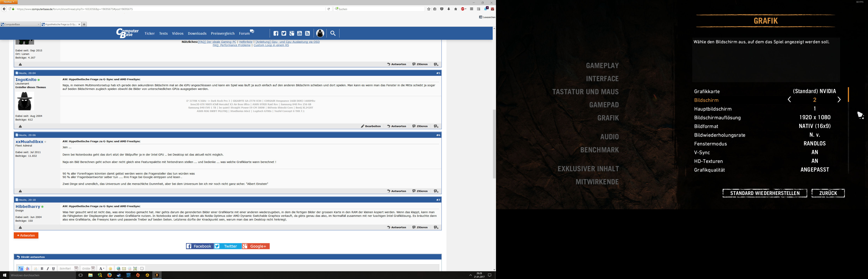The width and height of the screenshot is (868, 279).
Task: Open Steam from the Windows taskbar
Action: (119, 275)
